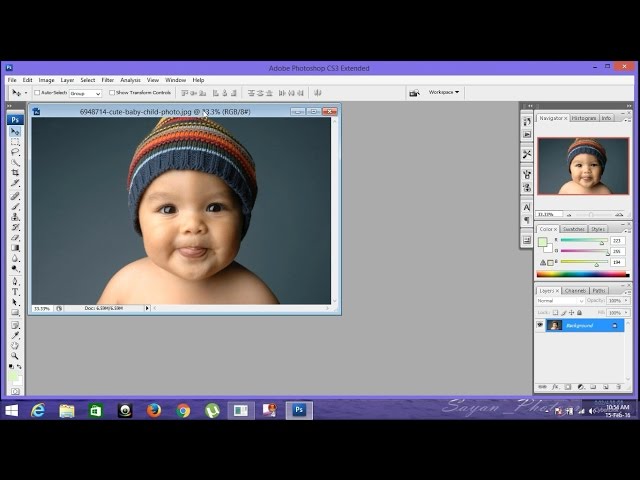Open the Character panel dock icon

tap(527, 207)
